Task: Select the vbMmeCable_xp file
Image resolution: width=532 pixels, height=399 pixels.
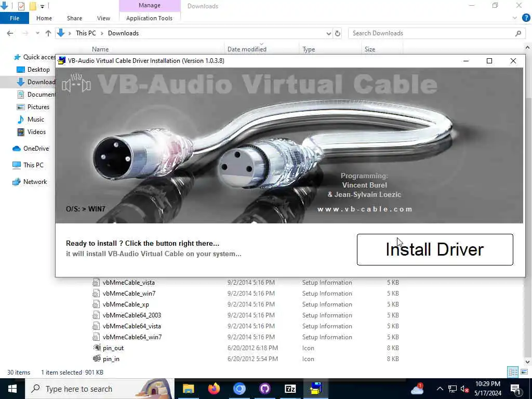Action: pos(126,304)
